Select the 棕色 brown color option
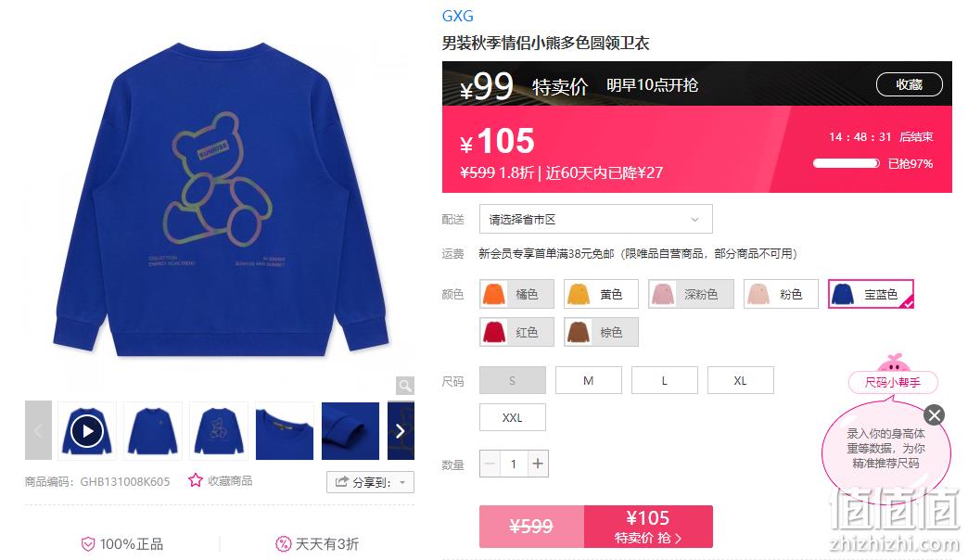The width and height of the screenshot is (968, 560). point(602,332)
